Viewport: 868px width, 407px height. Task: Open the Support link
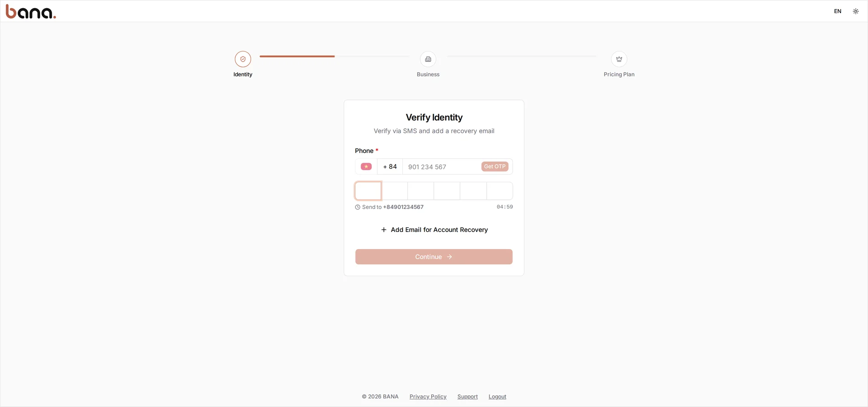point(467,397)
